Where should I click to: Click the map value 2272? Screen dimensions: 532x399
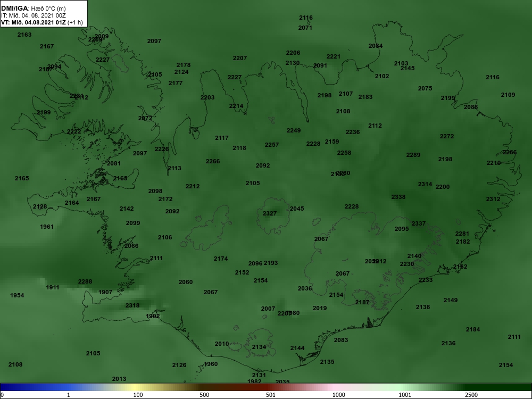pyautogui.click(x=447, y=136)
